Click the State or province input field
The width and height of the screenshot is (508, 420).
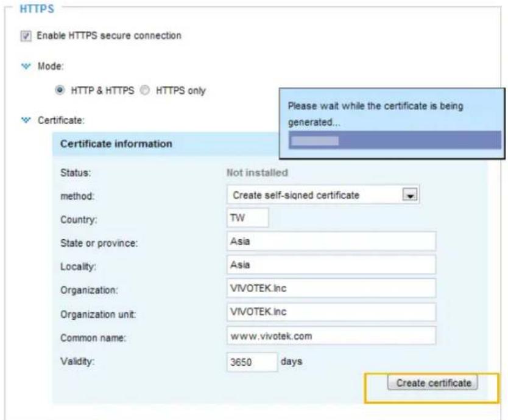click(331, 241)
